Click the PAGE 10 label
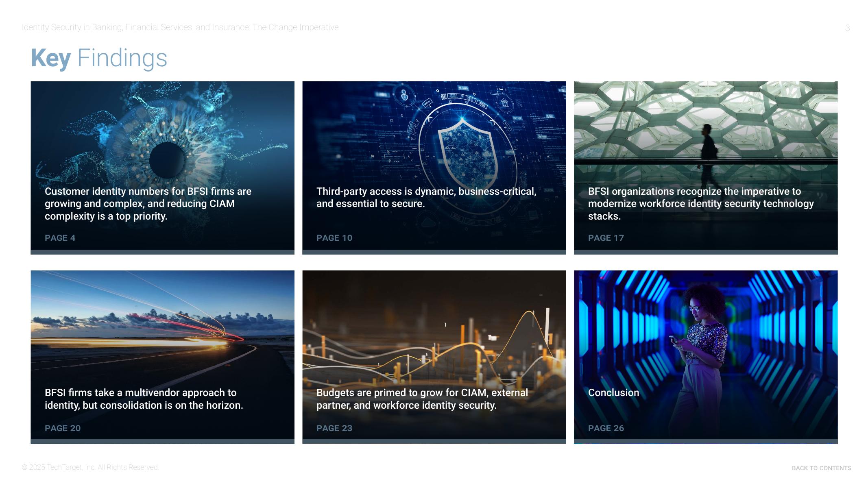The height and width of the screenshot is (488, 868). point(334,238)
